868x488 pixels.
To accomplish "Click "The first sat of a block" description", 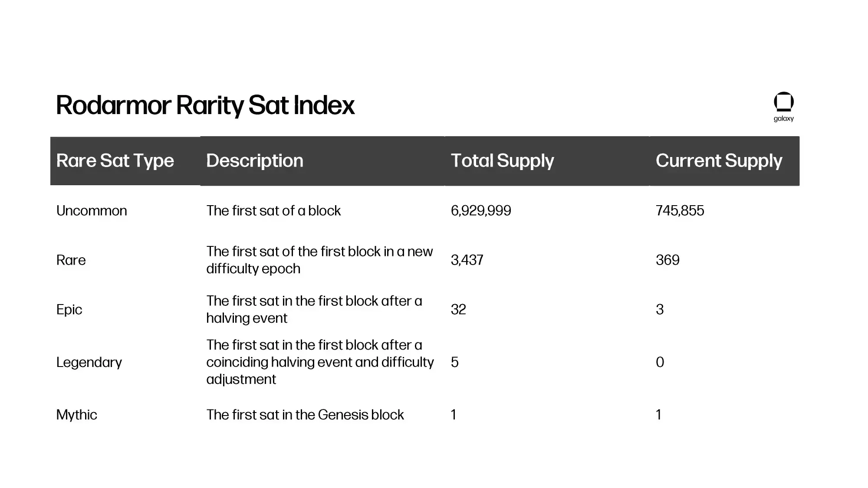I will point(273,211).
